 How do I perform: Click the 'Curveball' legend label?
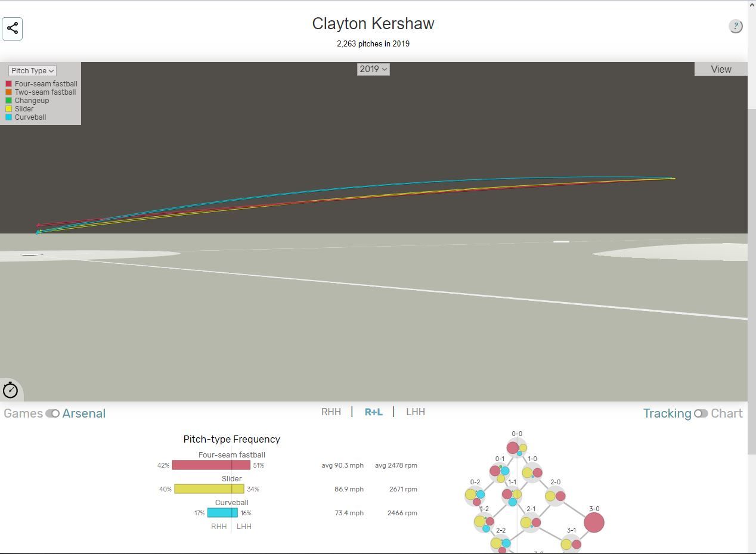[30, 117]
